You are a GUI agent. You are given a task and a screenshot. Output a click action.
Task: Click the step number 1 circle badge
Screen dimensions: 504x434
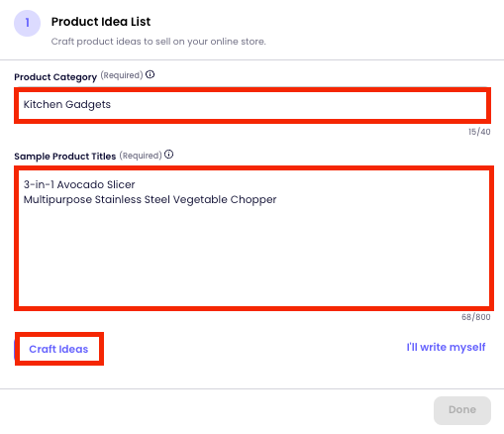pos(27,23)
